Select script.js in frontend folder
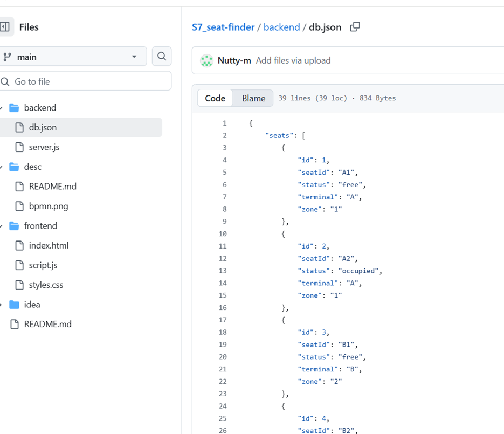The image size is (504, 434). [x=43, y=265]
